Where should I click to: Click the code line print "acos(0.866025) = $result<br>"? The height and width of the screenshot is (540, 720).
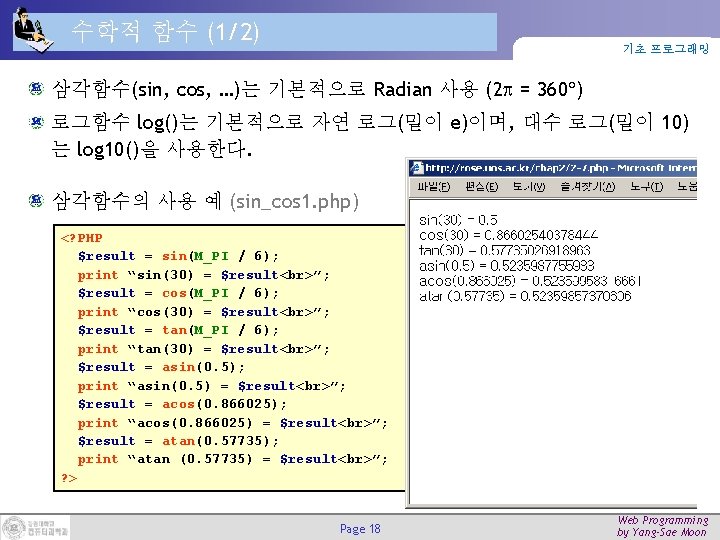click(232, 423)
